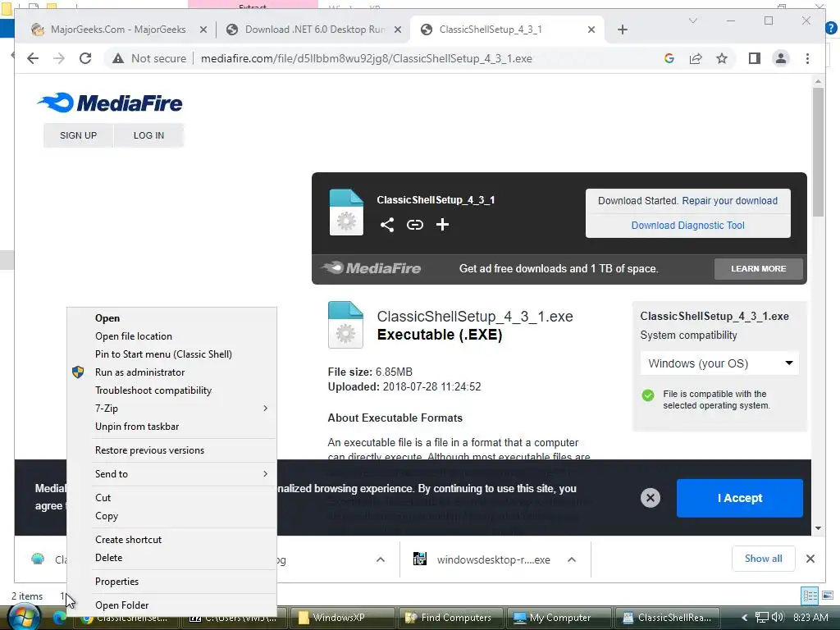Choose Restore previous versions
This screenshot has width=840, height=630.
(x=171, y=450)
